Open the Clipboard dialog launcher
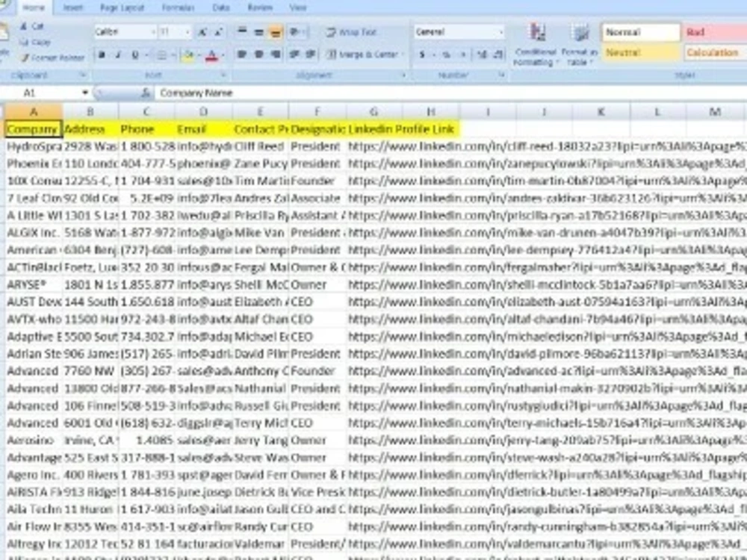 click(82, 75)
